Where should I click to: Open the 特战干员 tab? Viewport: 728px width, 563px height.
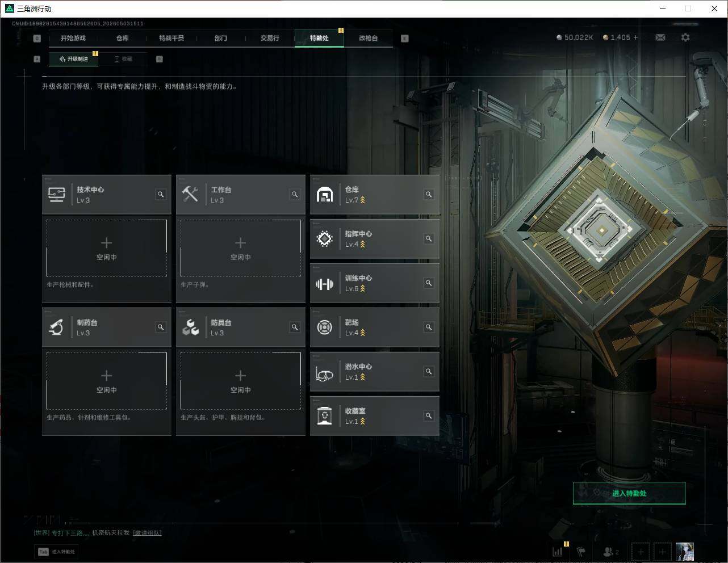tap(171, 38)
